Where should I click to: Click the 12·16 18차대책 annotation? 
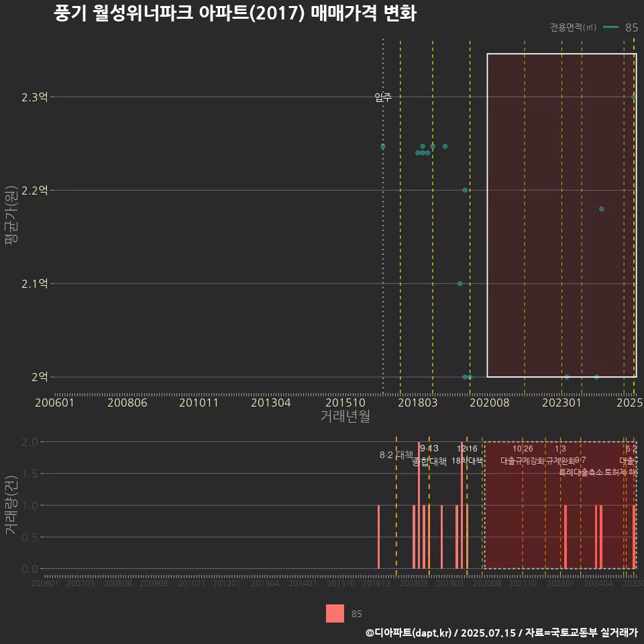(467, 455)
